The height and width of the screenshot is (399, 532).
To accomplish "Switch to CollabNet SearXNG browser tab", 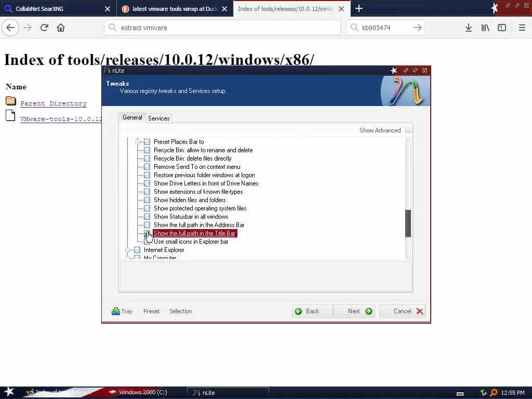I will click(58, 8).
